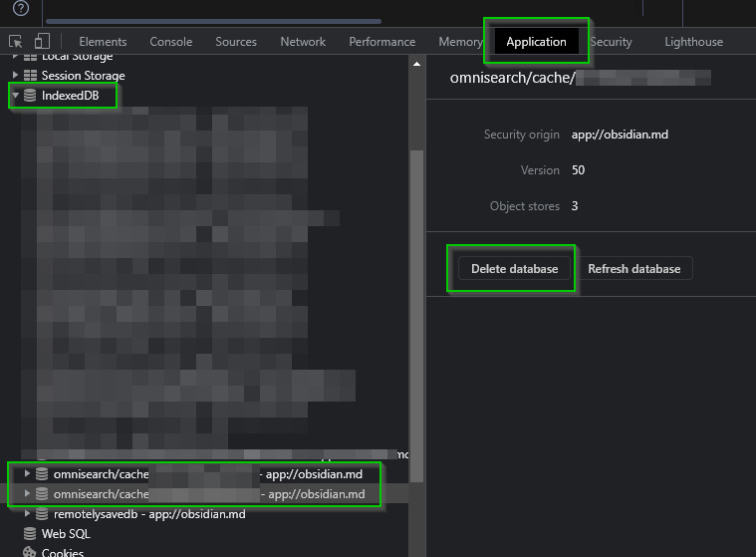Click the Refresh database button

[634, 269]
